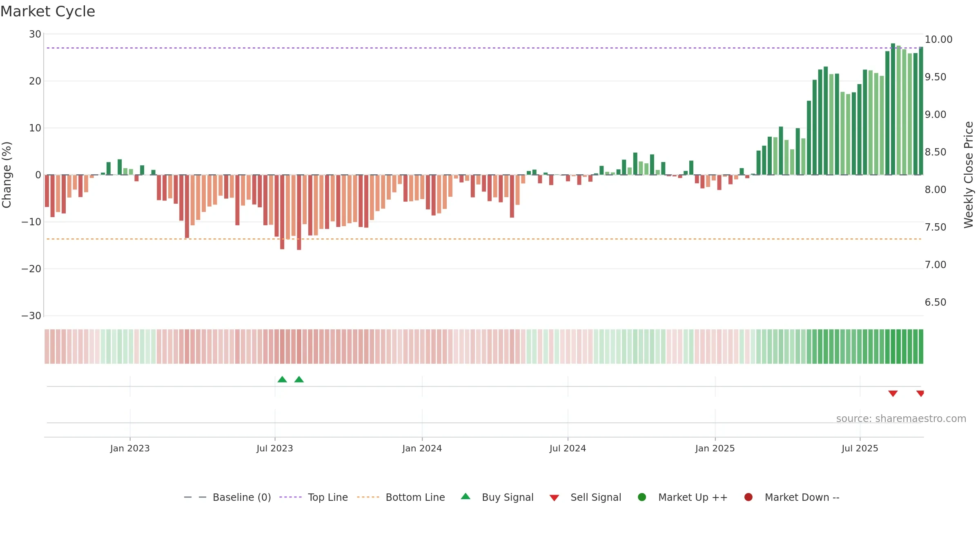
Task: Click the first buy signal triangle after Jul 2023
Action: click(282, 380)
